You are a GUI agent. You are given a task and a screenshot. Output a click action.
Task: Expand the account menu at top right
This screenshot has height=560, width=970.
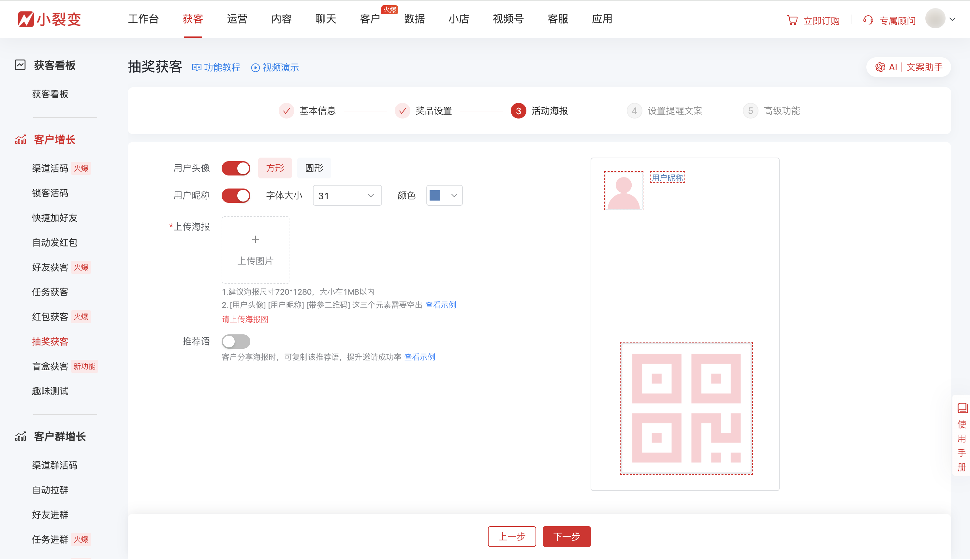[952, 19]
